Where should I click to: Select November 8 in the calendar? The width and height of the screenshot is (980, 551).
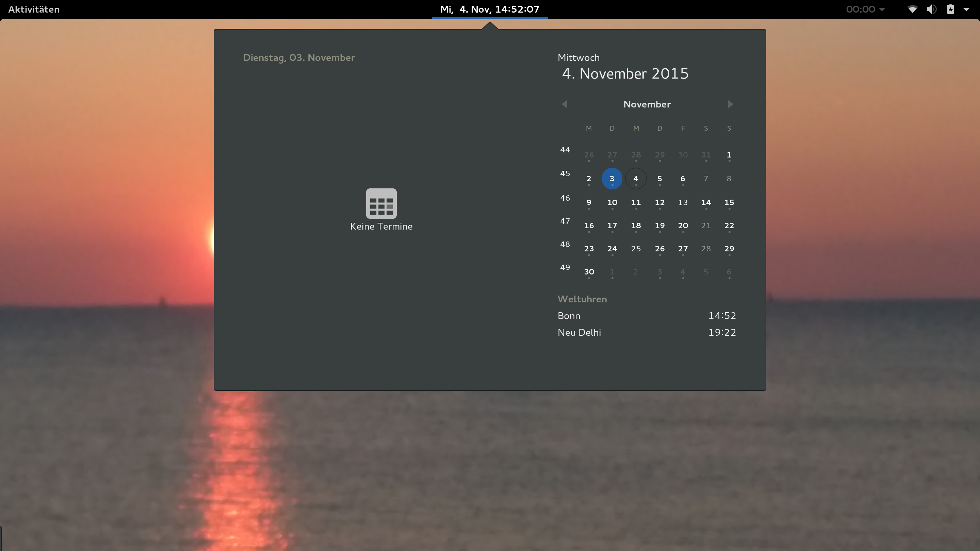(x=729, y=179)
